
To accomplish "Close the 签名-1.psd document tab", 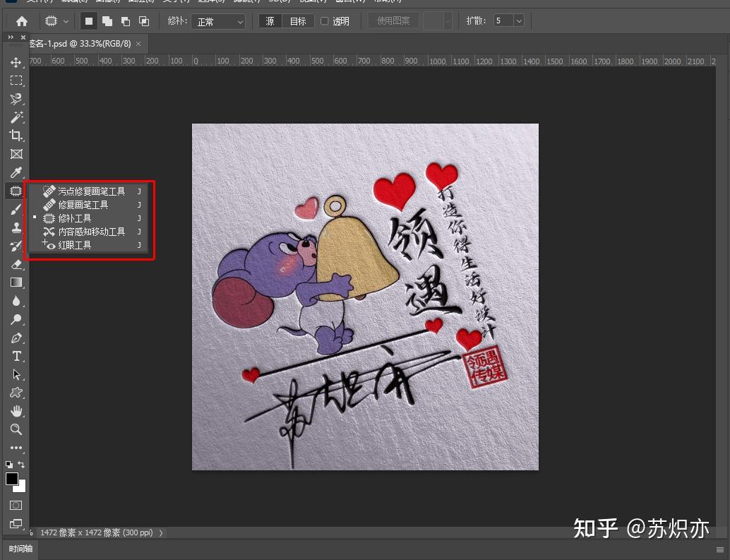I will coord(138,44).
